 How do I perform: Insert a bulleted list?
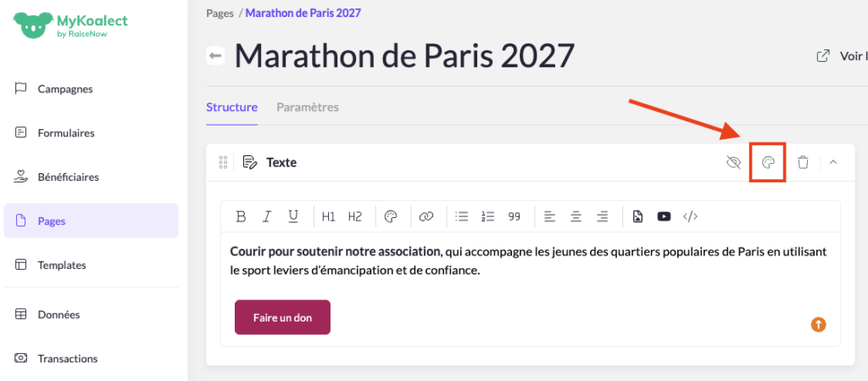click(462, 216)
